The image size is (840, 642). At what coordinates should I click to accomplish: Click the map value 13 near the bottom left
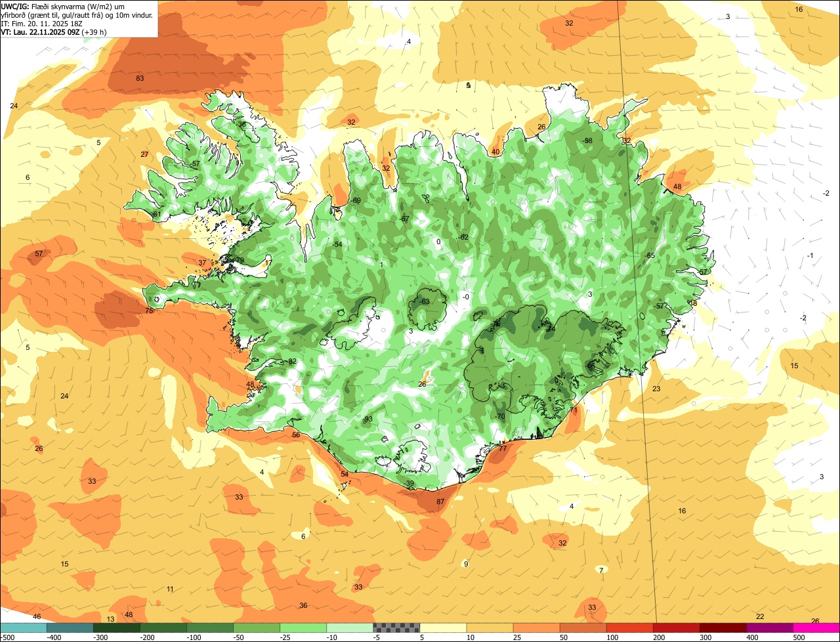[x=111, y=619]
